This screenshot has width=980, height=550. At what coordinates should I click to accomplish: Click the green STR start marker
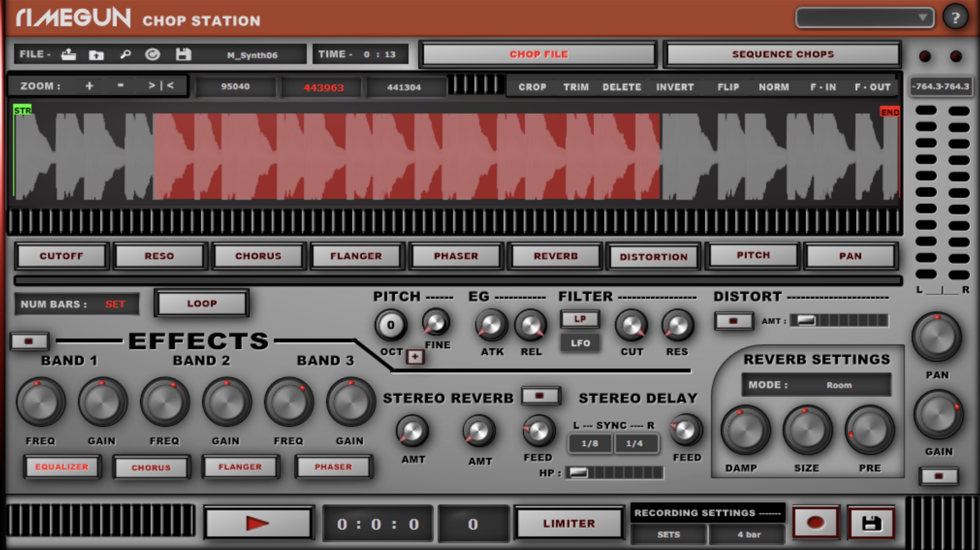(22, 110)
